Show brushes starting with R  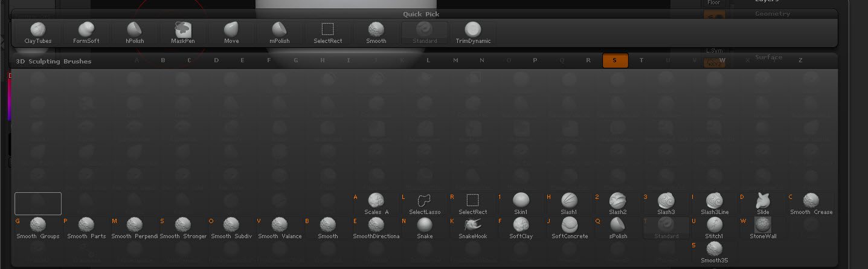pyautogui.click(x=588, y=60)
